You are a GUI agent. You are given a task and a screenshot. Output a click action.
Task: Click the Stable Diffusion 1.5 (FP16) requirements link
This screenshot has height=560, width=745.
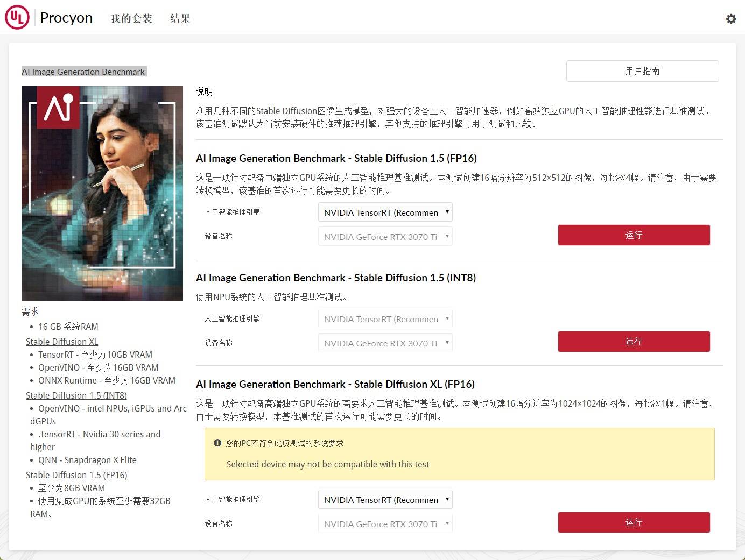coord(76,475)
